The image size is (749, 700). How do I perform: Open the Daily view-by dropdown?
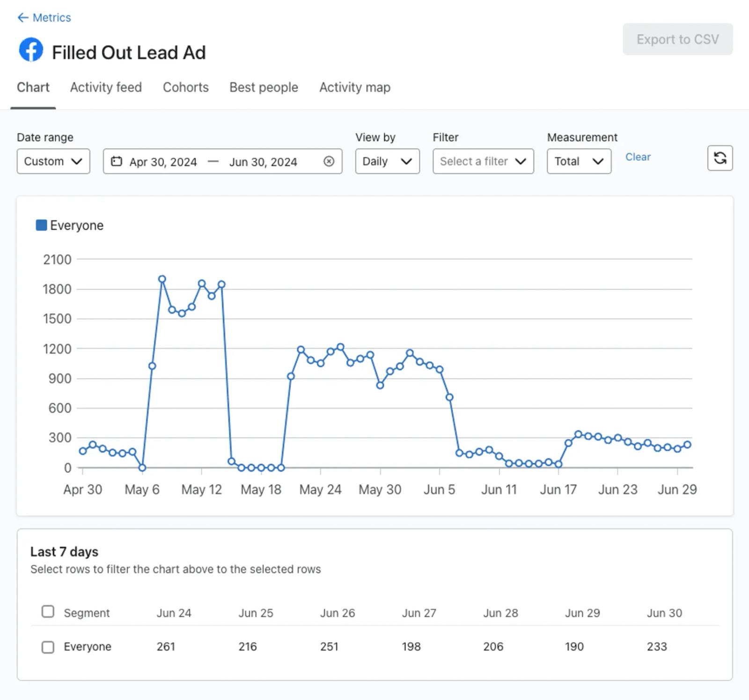(x=387, y=161)
